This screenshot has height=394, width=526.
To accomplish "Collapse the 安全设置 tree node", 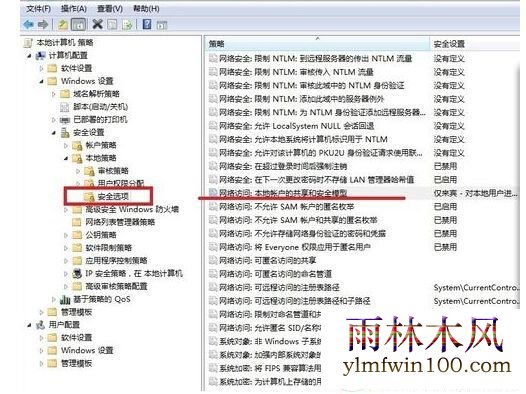I will point(54,133).
